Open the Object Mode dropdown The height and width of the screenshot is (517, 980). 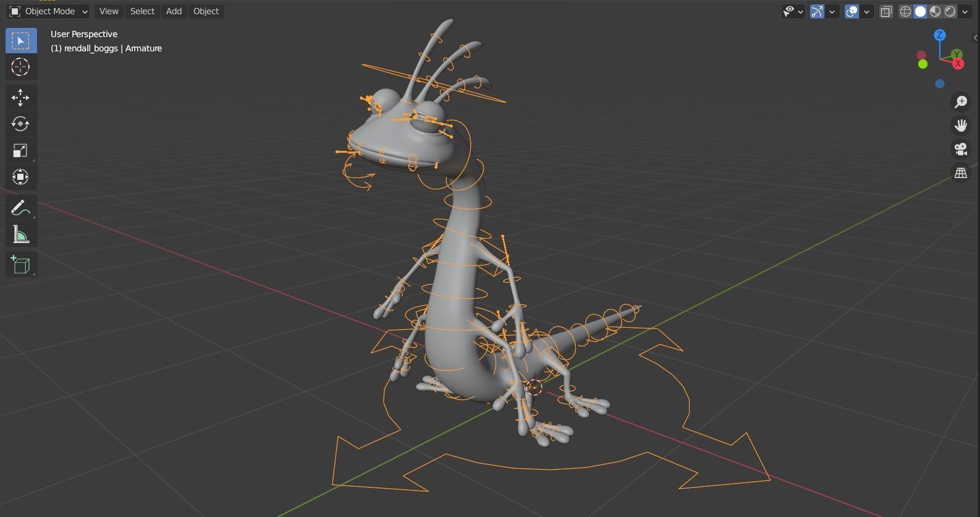[x=48, y=11]
